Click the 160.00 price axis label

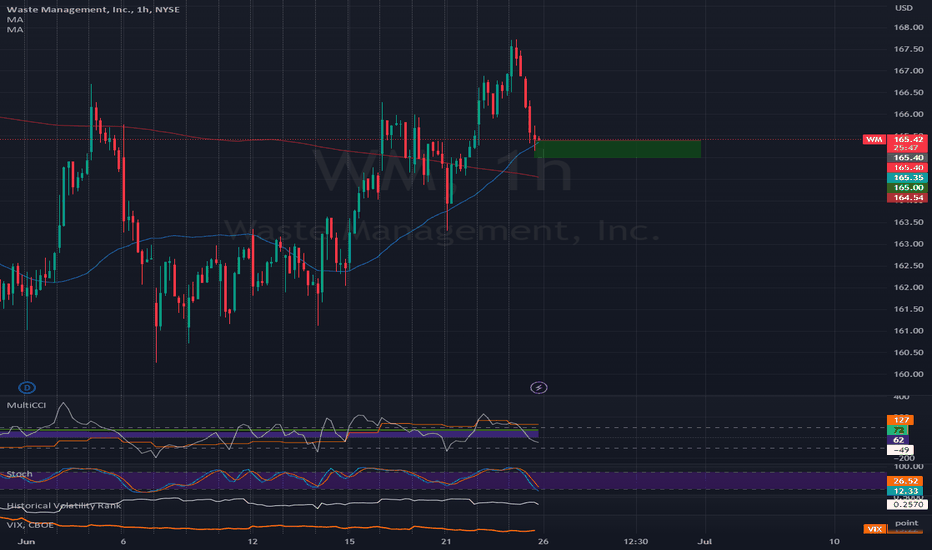(909, 374)
